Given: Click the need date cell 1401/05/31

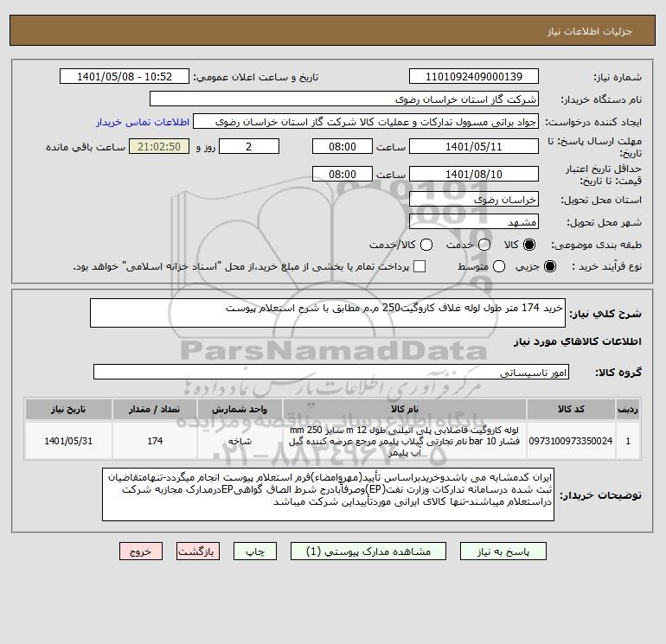Looking at the screenshot, I should 68,441.
